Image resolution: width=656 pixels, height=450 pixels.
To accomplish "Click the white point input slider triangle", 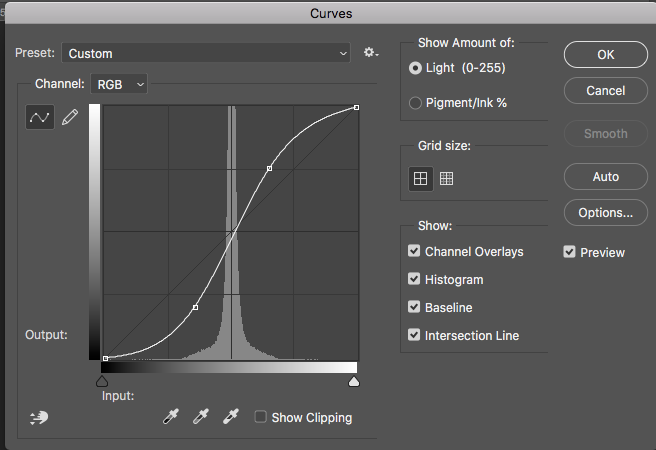I will coord(353,381).
